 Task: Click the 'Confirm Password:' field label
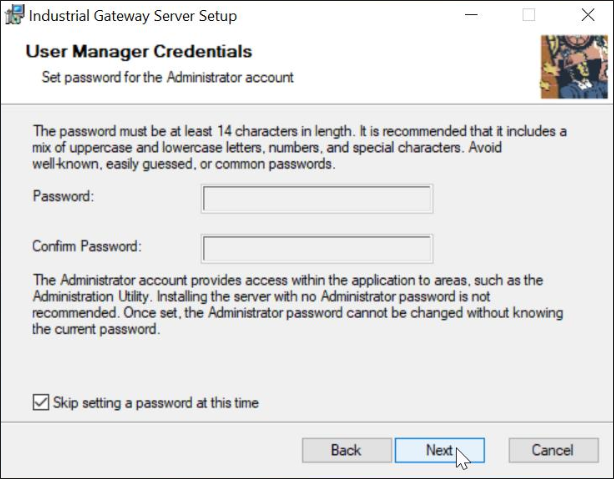pyautogui.click(x=87, y=246)
